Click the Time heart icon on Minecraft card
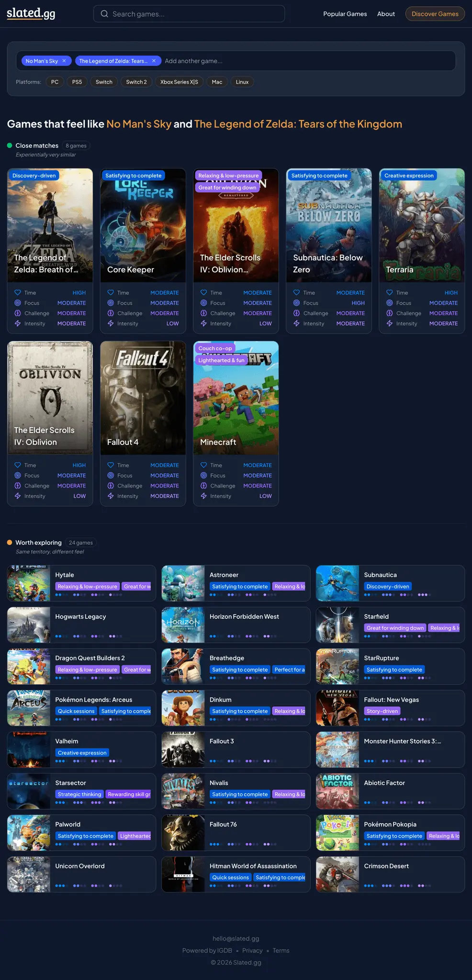The image size is (472, 980). (x=203, y=465)
